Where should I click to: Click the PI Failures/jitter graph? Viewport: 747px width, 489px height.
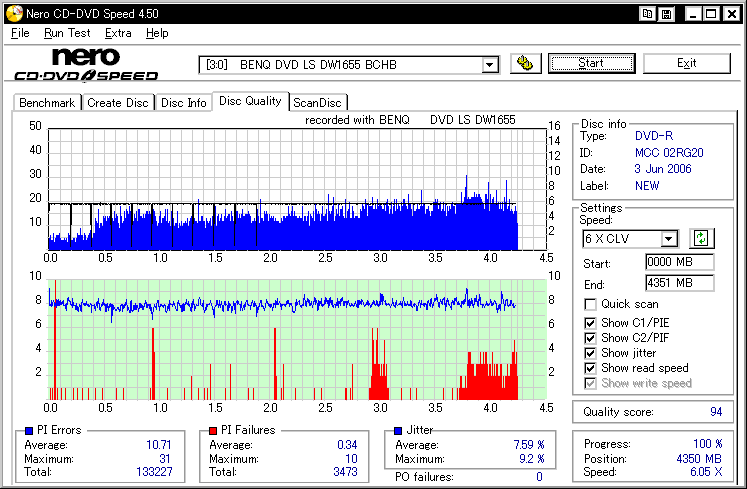297,339
